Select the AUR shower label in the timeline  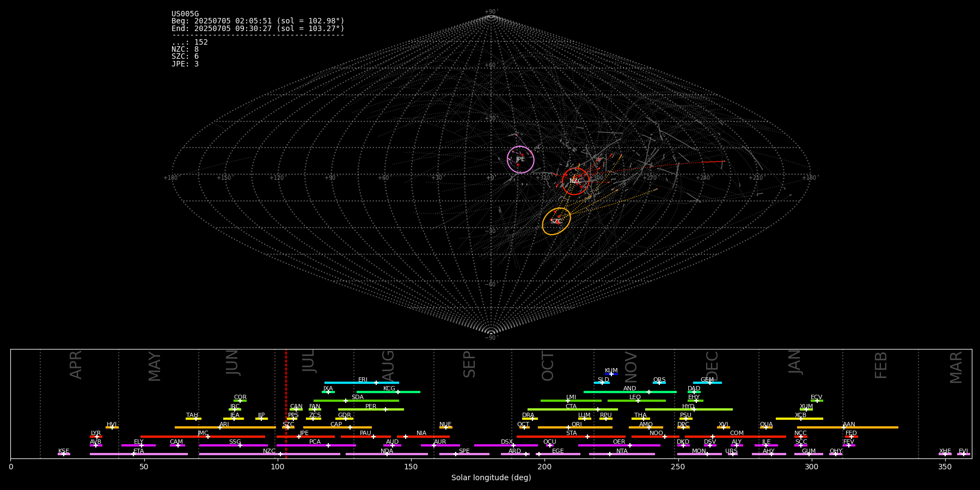pos(440,442)
